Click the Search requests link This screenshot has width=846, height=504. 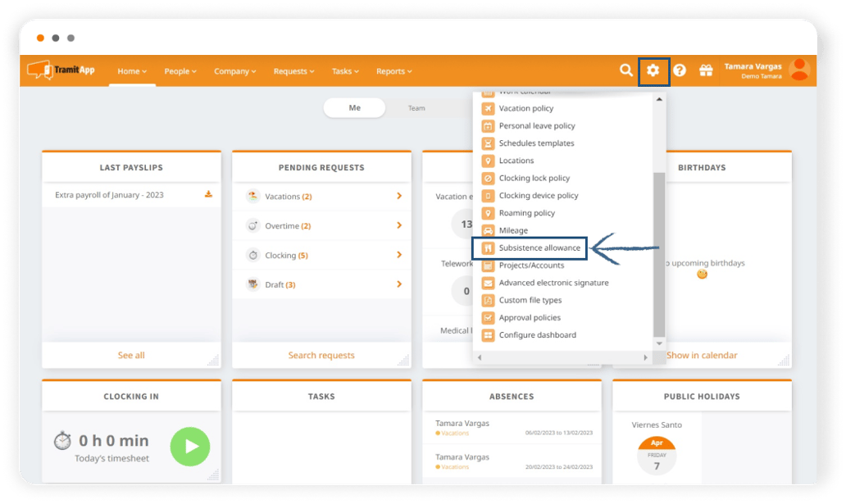321,356
